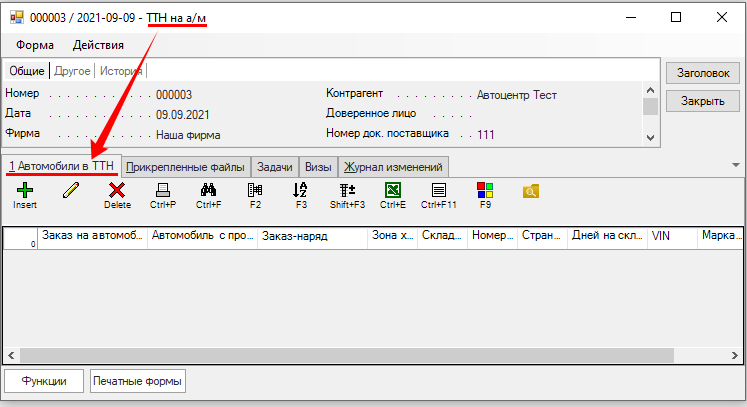Click the F2 toolbar icon

(255, 190)
